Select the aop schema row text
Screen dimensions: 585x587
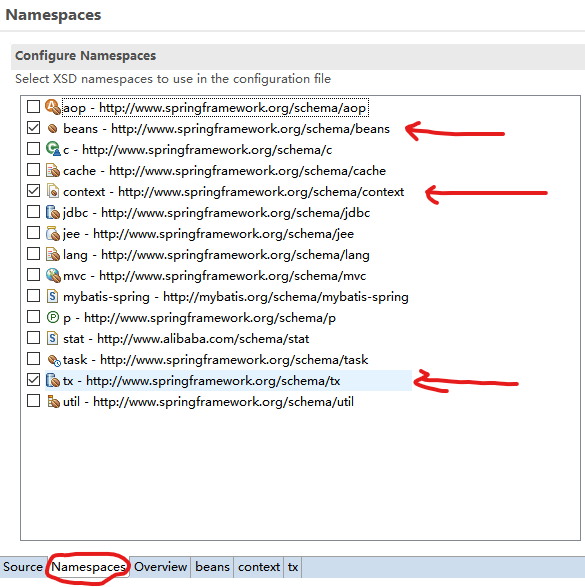tap(214, 108)
